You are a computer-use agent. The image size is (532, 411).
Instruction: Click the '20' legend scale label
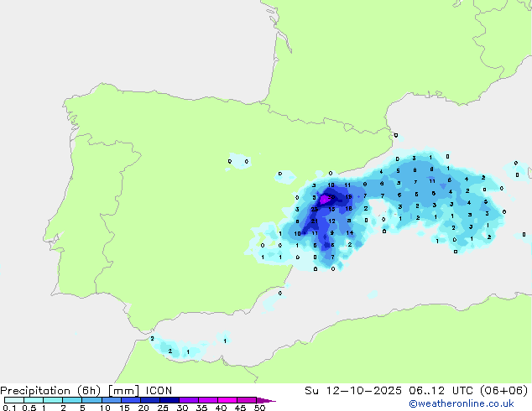tap(143, 408)
